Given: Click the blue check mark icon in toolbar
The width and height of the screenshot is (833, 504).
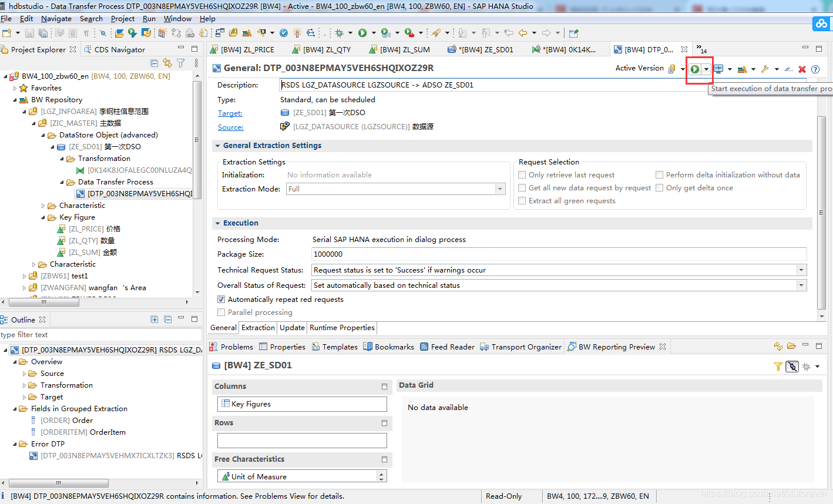Looking at the screenshot, I should click(284, 33).
